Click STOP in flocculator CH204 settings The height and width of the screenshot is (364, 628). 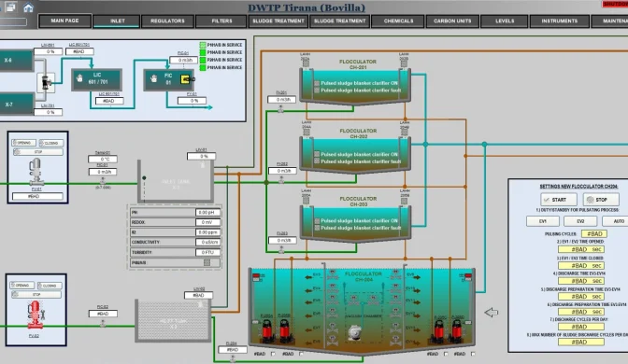[x=601, y=200]
